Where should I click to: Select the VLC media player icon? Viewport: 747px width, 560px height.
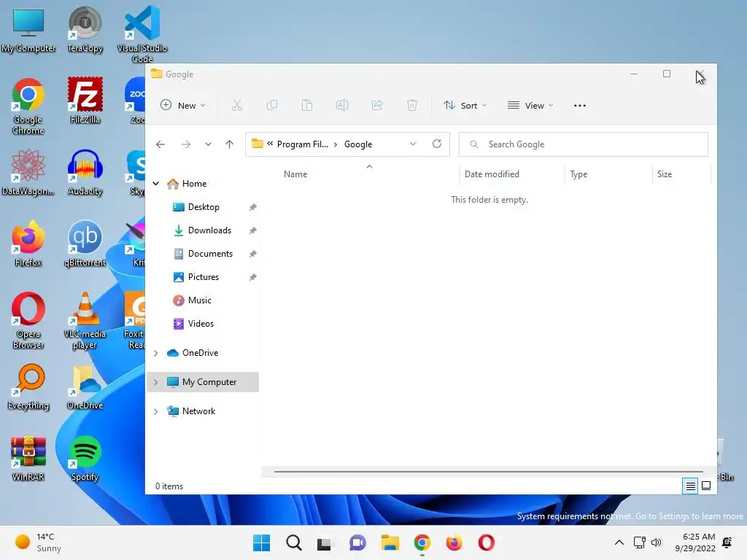point(85,321)
